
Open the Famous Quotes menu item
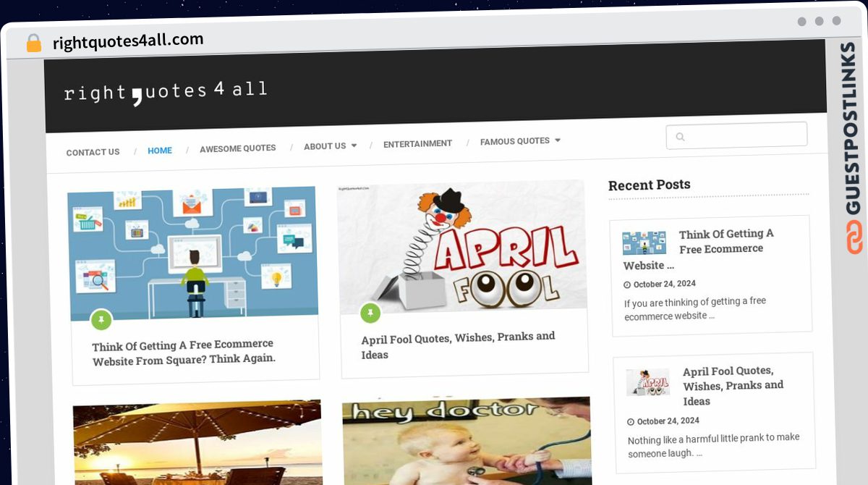tap(515, 141)
